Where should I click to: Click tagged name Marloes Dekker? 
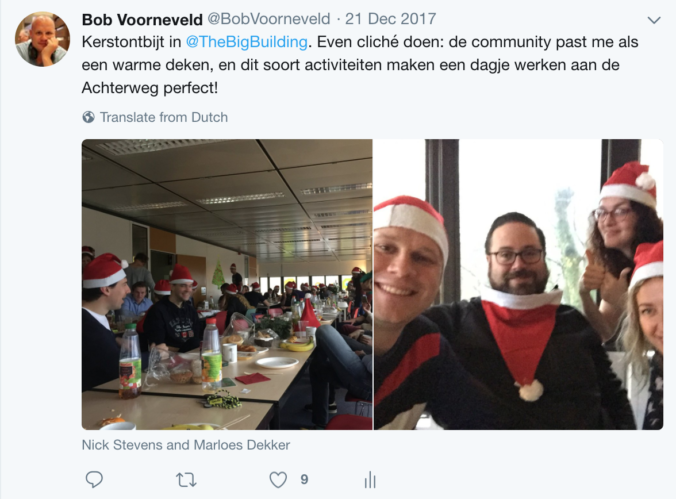coord(241,445)
